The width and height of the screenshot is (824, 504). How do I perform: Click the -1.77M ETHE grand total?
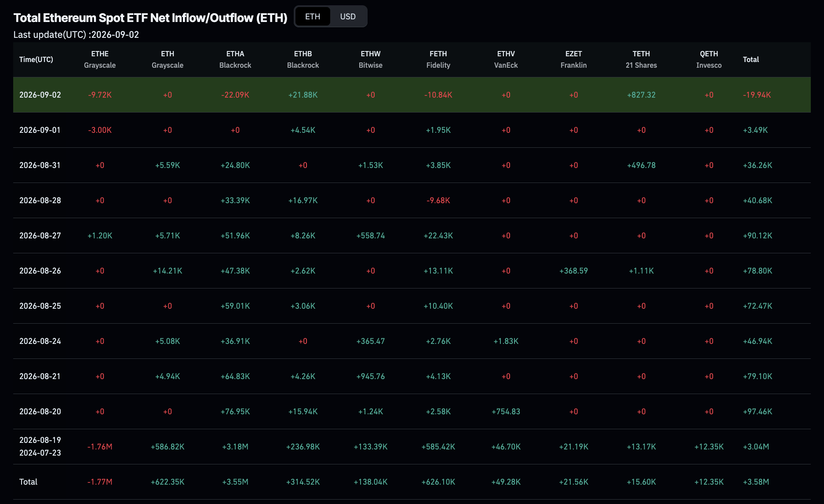[x=100, y=482]
